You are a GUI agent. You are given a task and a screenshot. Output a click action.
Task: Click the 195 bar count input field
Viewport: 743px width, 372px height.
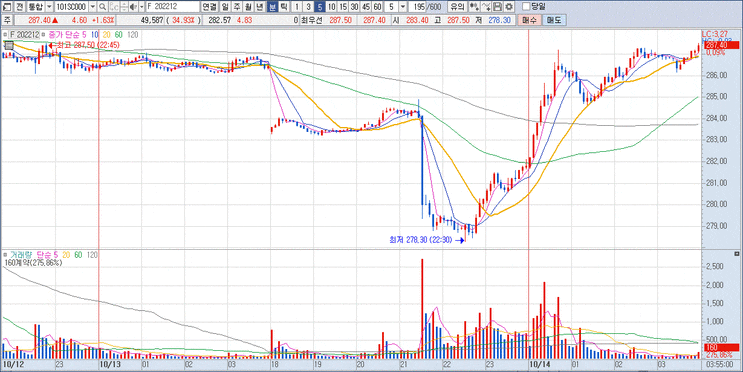click(418, 7)
